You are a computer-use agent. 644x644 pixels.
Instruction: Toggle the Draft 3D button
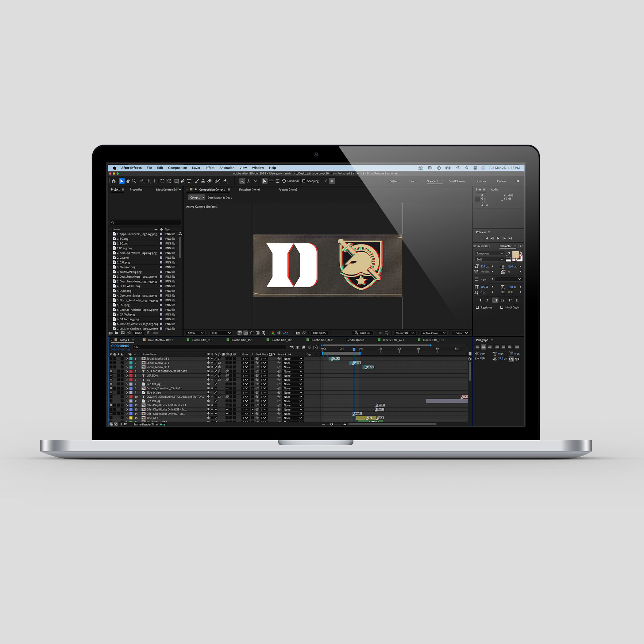362,333
